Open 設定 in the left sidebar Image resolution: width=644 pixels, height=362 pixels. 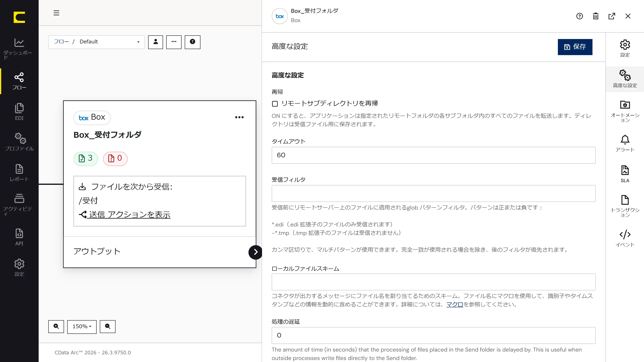point(19,267)
